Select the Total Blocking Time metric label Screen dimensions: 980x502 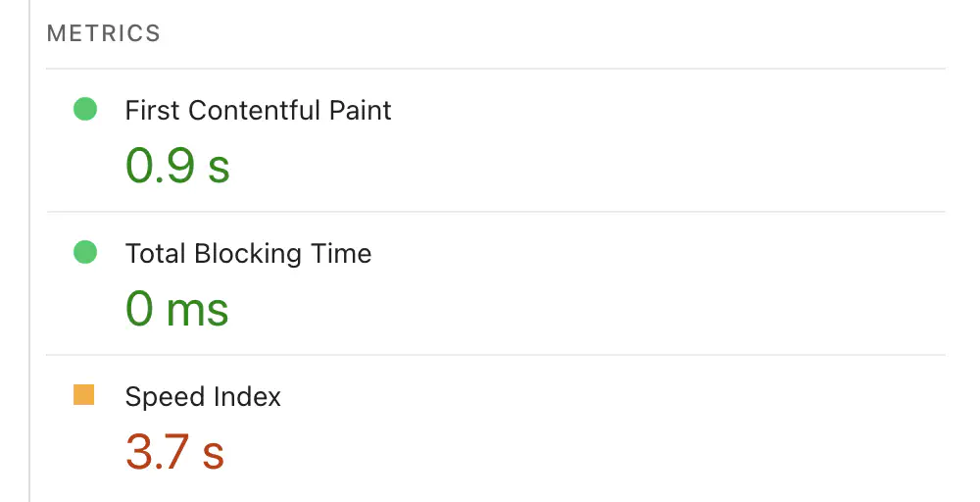[x=248, y=253]
